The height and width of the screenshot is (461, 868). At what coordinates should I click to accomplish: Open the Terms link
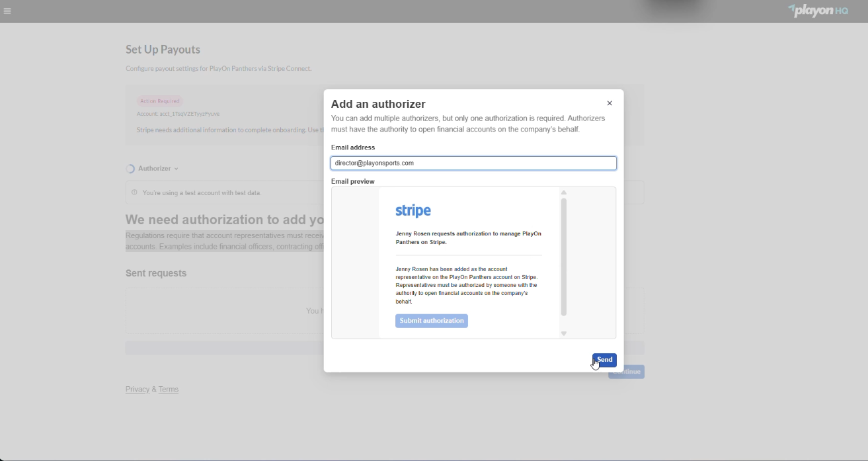click(169, 389)
